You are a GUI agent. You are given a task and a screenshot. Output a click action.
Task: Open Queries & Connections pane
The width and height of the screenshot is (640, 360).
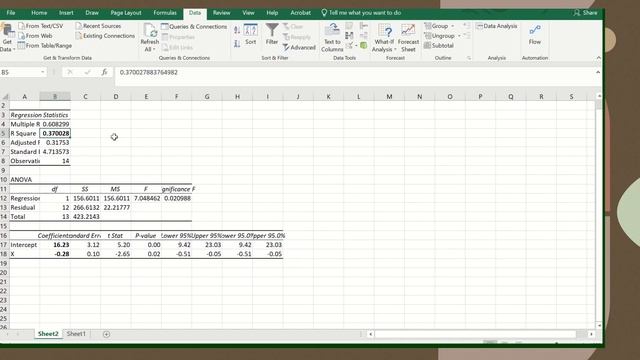(x=194, y=27)
